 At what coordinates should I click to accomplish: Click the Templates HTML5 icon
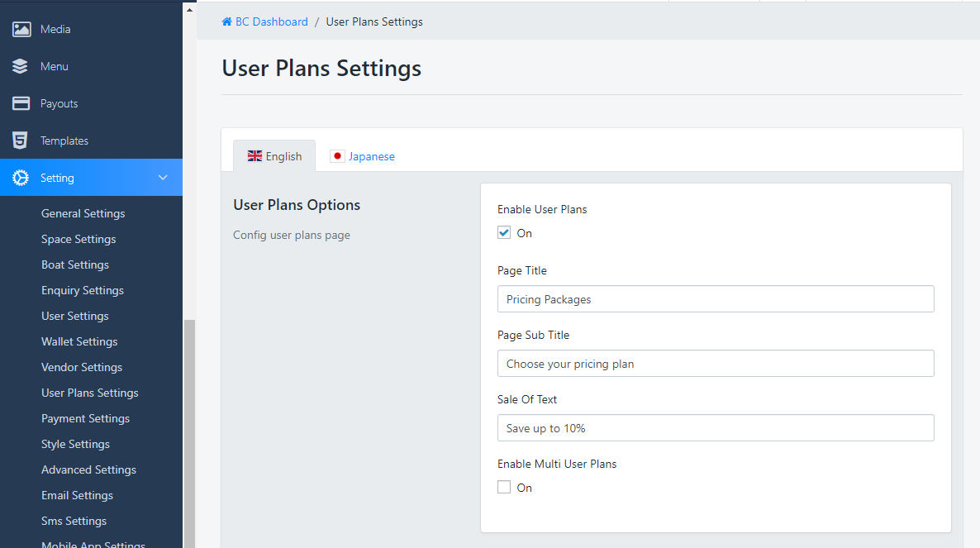pyautogui.click(x=21, y=141)
